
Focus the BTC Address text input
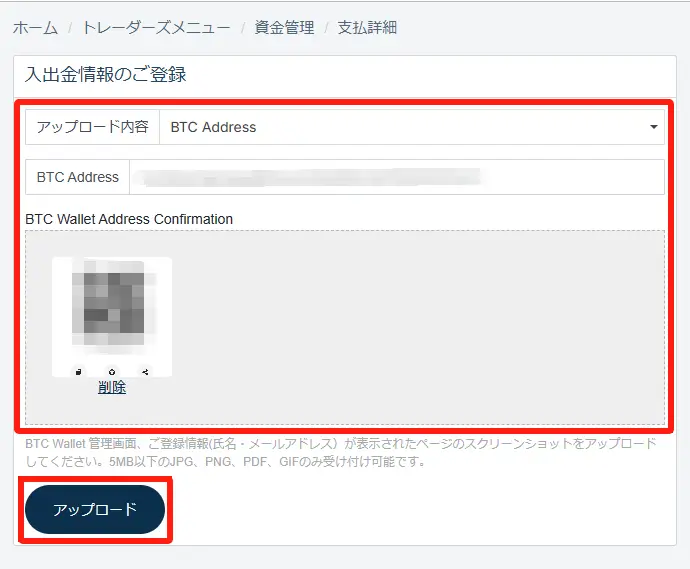[x=397, y=177]
